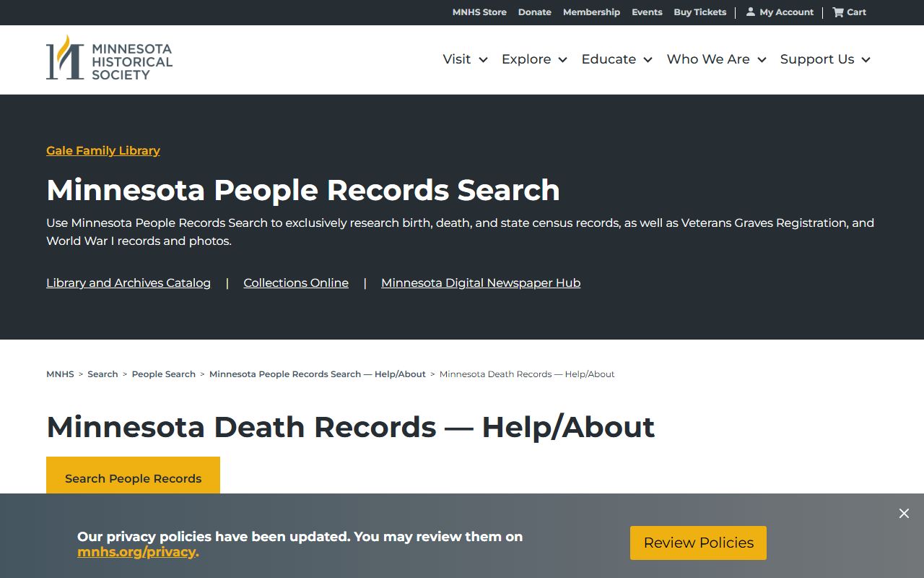Click the Search People Records button
The height and width of the screenshot is (578, 924).
pos(133,477)
